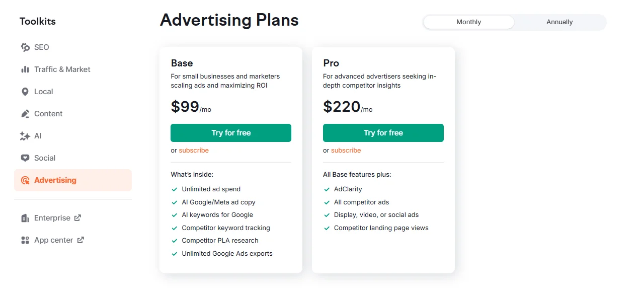Try the Base plan for free

coord(231,133)
